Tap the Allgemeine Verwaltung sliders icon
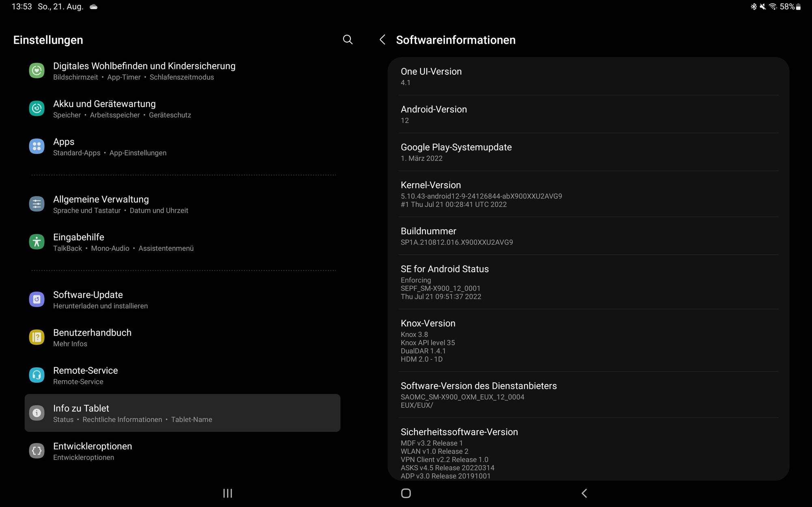 point(37,204)
